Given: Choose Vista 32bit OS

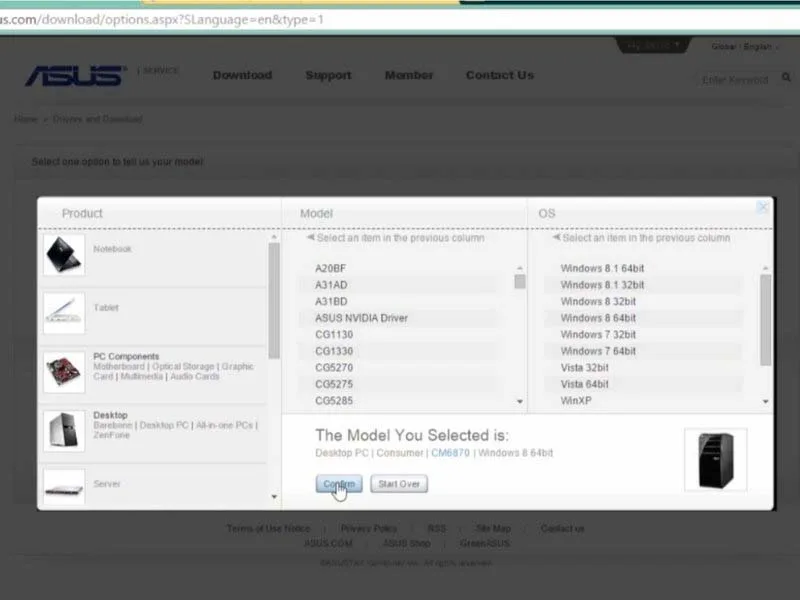Looking at the screenshot, I should coord(584,367).
